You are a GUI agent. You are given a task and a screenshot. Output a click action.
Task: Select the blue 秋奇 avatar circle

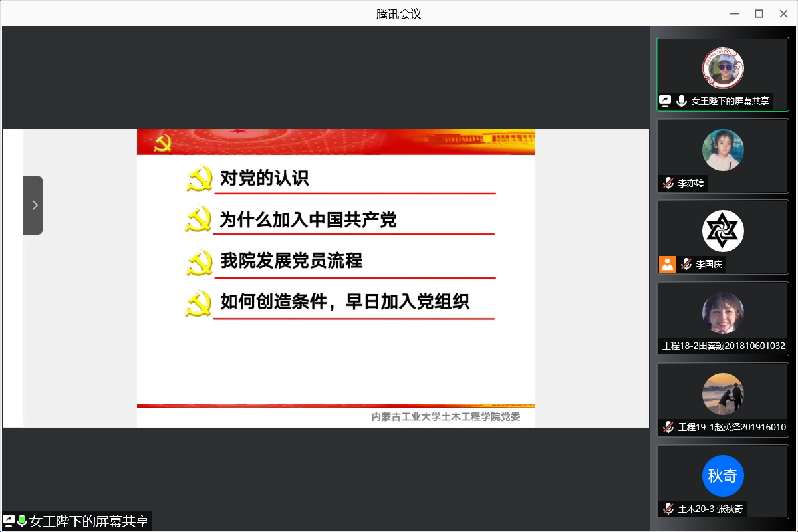[x=723, y=476]
